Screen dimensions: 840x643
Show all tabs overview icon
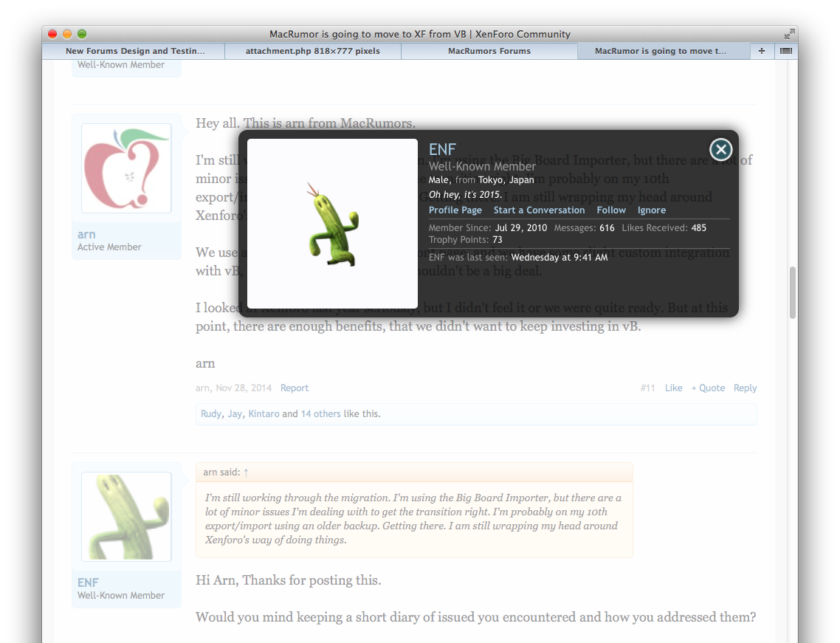(x=786, y=51)
